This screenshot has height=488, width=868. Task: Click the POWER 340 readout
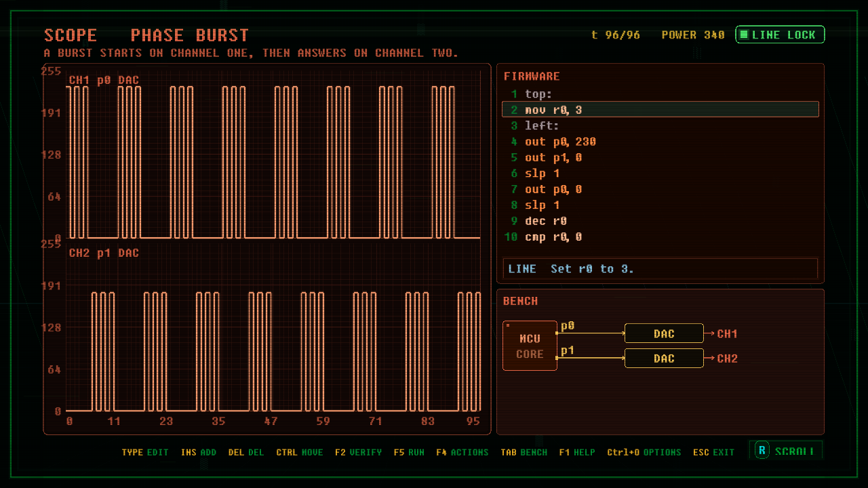pyautogui.click(x=693, y=35)
